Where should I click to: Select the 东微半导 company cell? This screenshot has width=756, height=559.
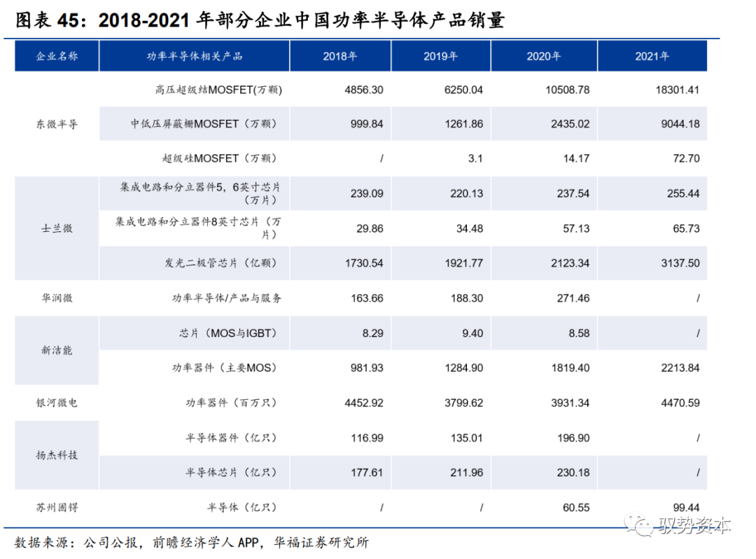57,124
